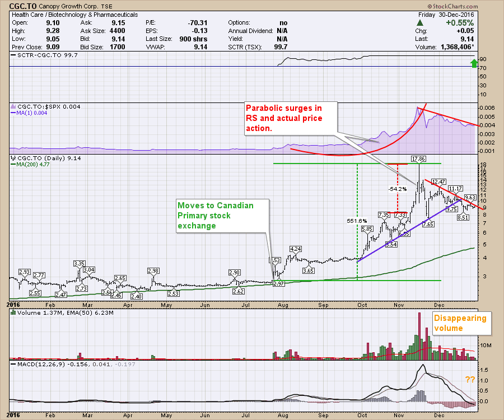The image size is (504, 420).
Task: Click the Volume 1.37M, EMA(50) 6.23M legend
Action: click(x=62, y=312)
